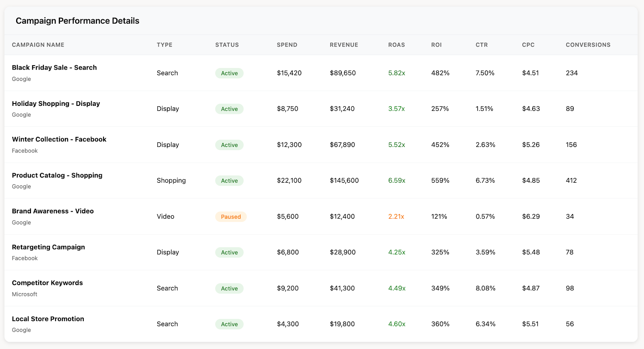Sort campaigns by CPC column

[528, 45]
